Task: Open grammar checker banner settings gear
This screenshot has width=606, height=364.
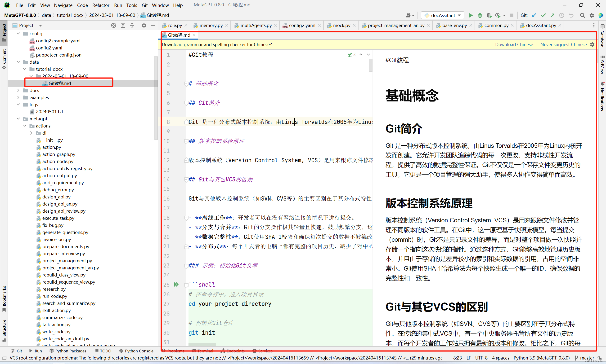Action: pyautogui.click(x=592, y=44)
